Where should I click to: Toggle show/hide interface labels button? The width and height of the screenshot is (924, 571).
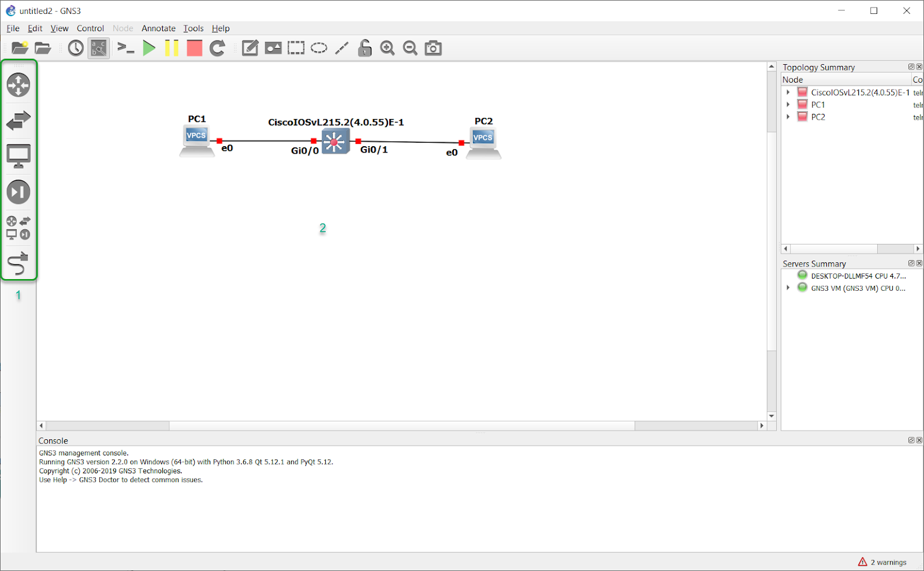click(99, 48)
